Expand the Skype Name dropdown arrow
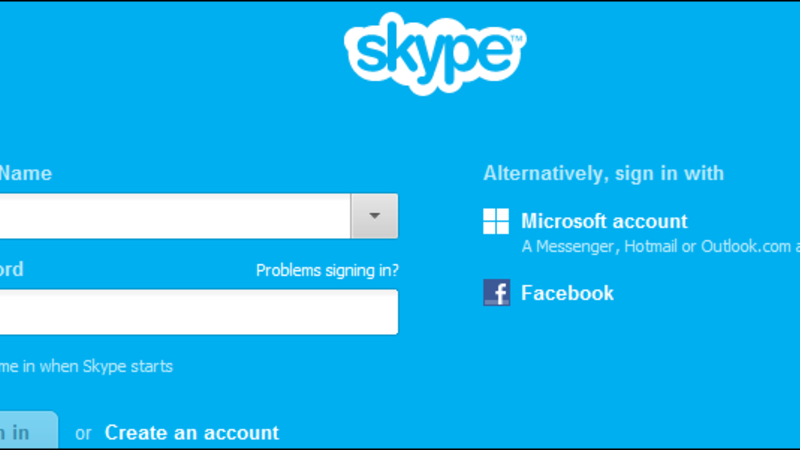Image resolution: width=800 pixels, height=450 pixels. pos(374,216)
